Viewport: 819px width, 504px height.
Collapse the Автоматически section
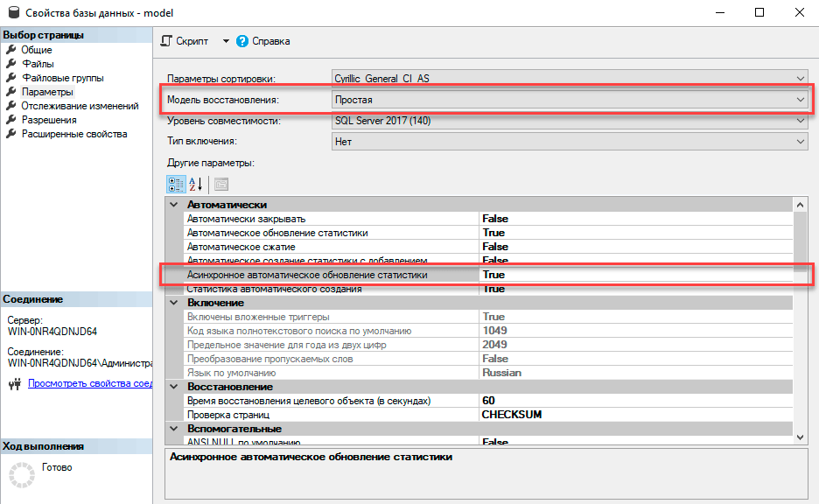pos(172,205)
